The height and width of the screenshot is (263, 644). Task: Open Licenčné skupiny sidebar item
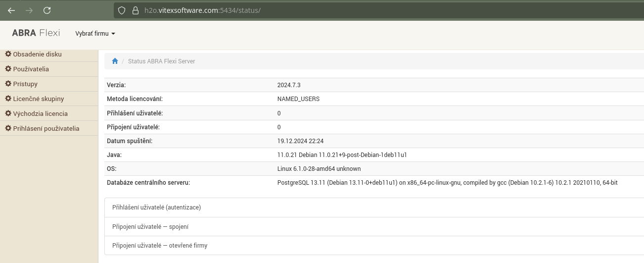pos(49,99)
